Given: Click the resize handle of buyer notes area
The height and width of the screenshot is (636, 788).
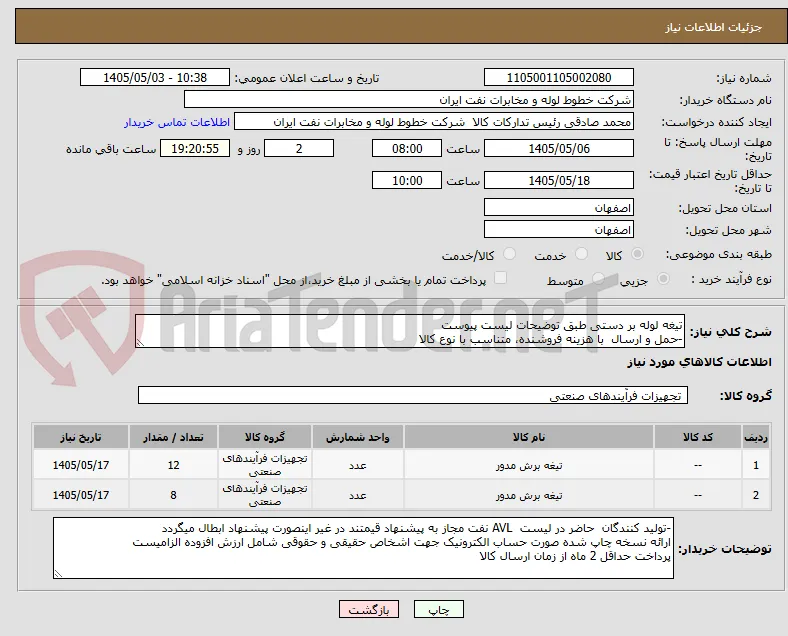Looking at the screenshot, I should point(58,574).
